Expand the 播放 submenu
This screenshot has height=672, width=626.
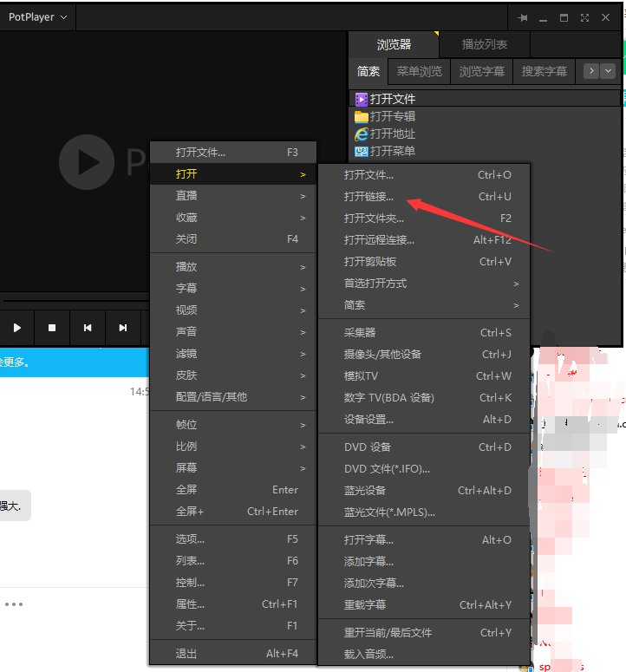tap(233, 267)
